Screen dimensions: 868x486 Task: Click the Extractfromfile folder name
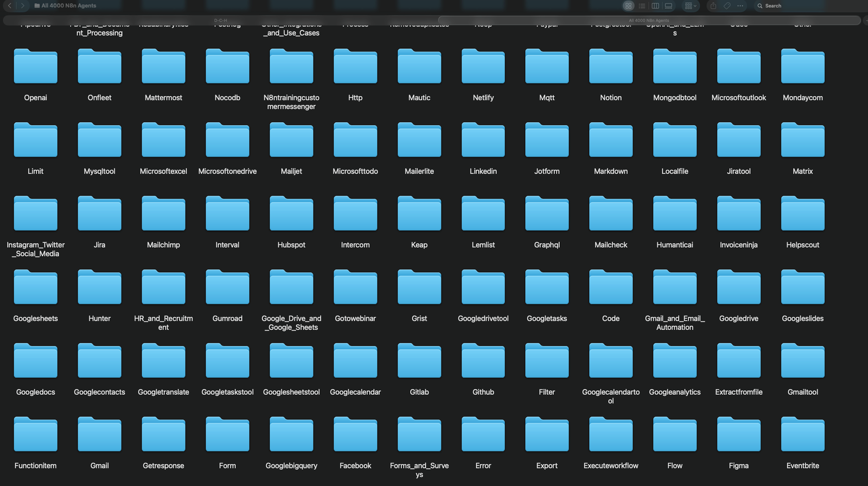(739, 392)
